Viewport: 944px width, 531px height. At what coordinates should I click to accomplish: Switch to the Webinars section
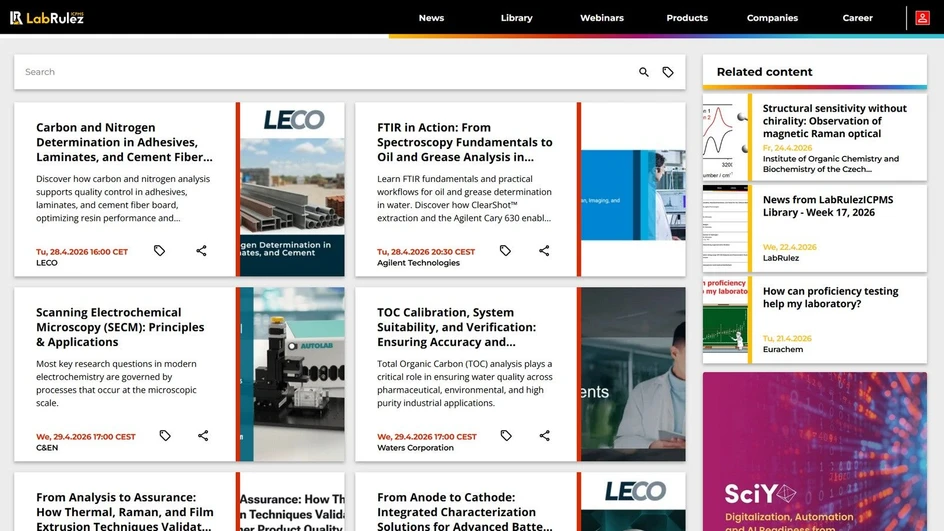[x=602, y=18]
